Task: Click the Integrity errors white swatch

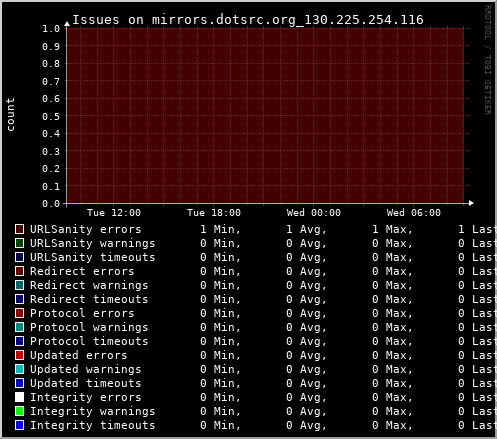Action: click(x=19, y=397)
